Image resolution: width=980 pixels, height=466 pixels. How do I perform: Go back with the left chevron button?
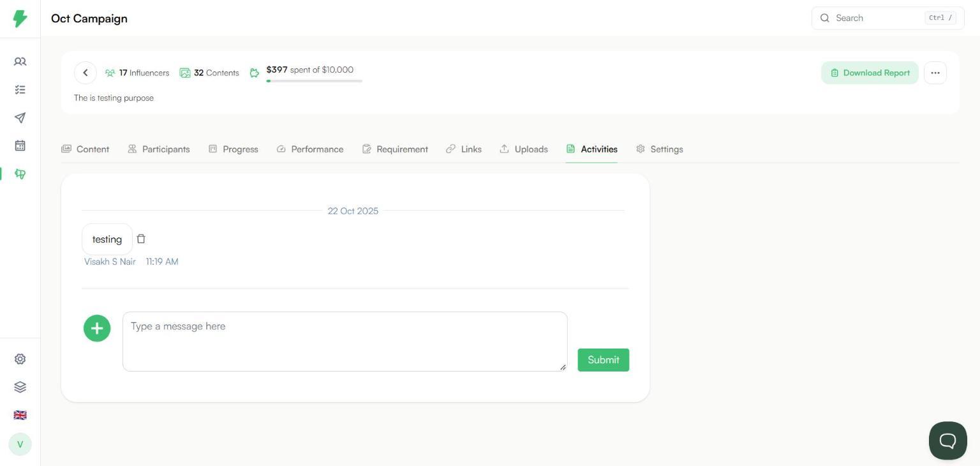point(85,73)
